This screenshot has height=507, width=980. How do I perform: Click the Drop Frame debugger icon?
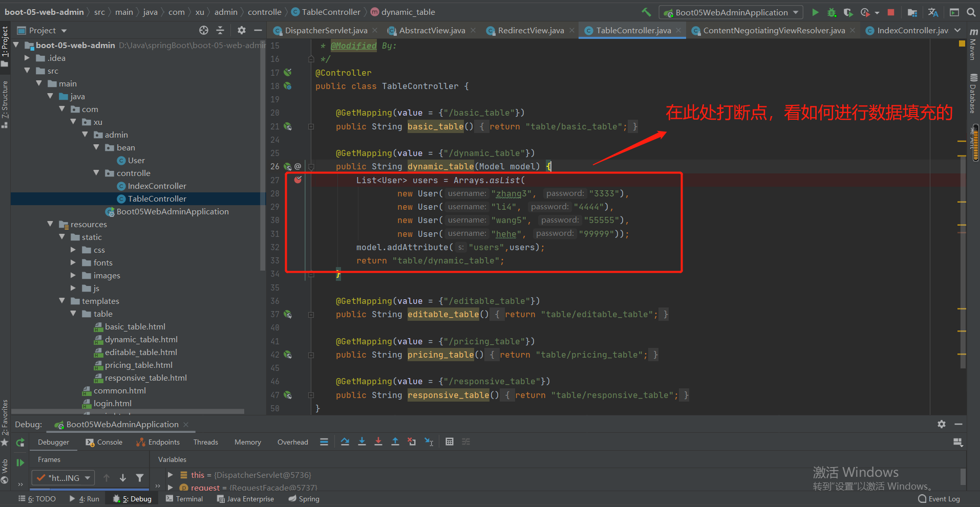(412, 442)
